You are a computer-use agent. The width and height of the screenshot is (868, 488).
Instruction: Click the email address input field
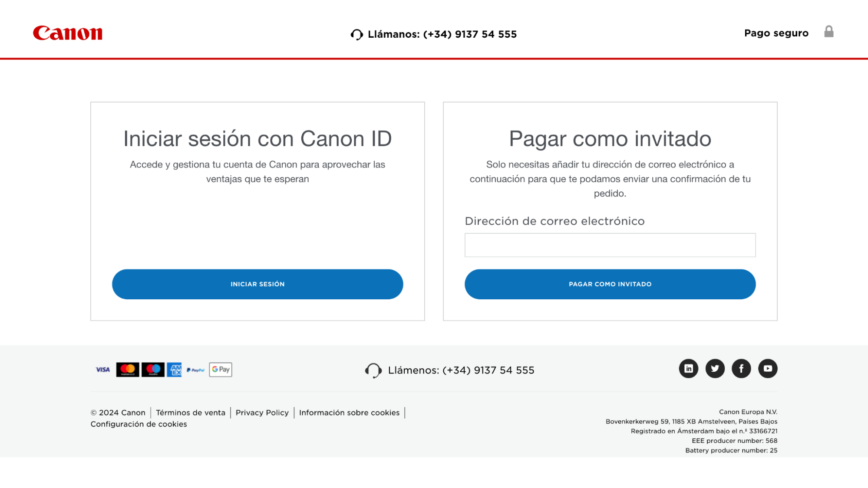tap(610, 245)
